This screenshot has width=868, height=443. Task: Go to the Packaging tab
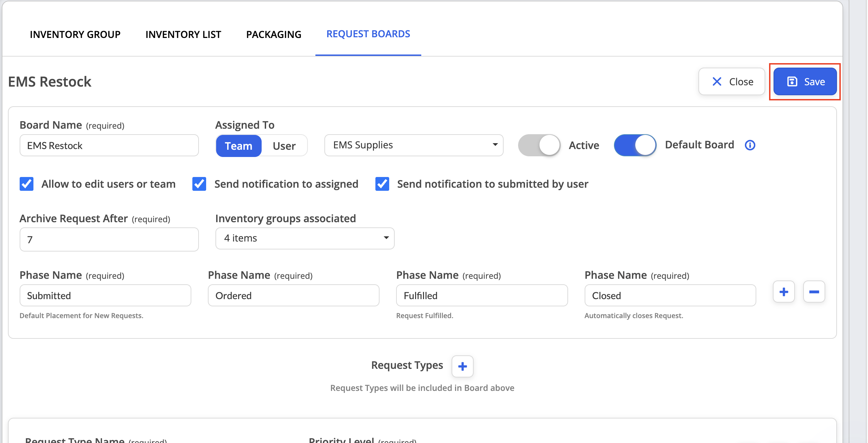coord(274,35)
